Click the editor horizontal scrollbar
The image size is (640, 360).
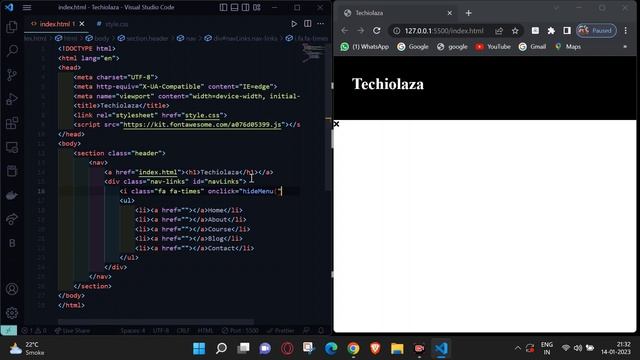(x=156, y=322)
